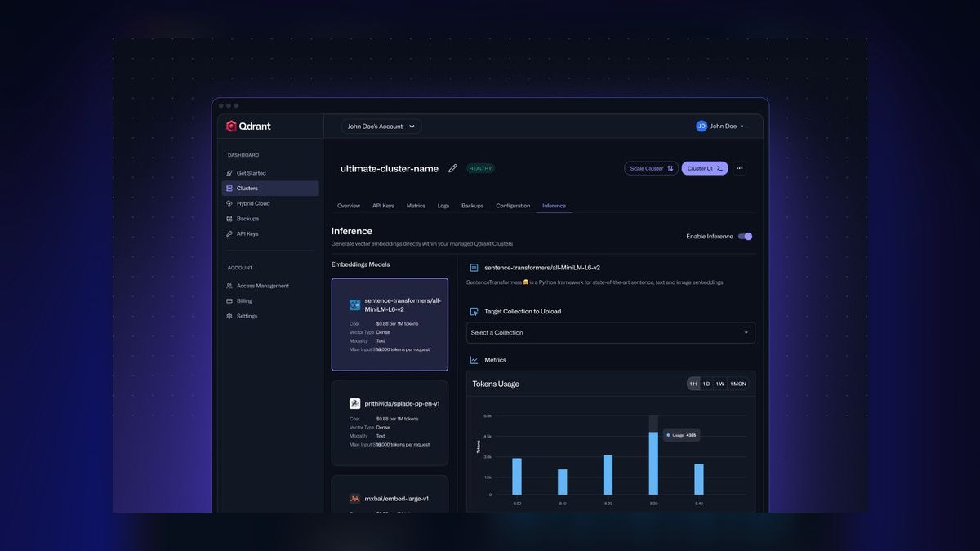Screen dimensions: 980x551
Task: Click the Settings gear icon
Action: click(x=229, y=316)
